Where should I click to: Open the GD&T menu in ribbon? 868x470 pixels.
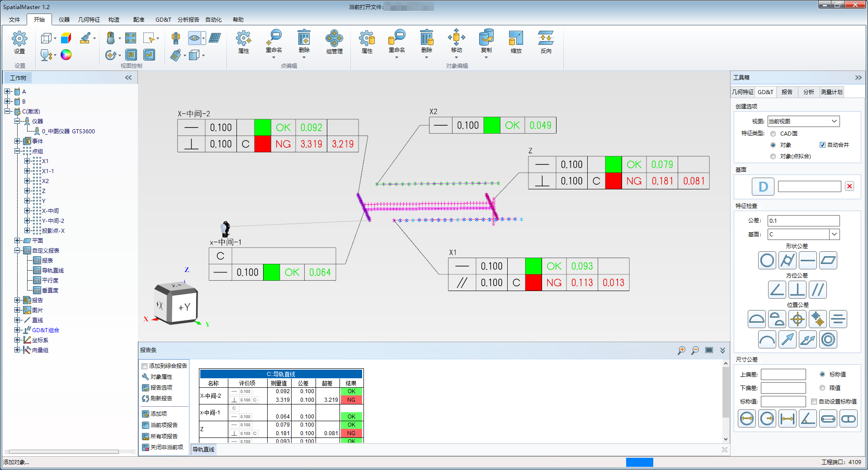163,20
